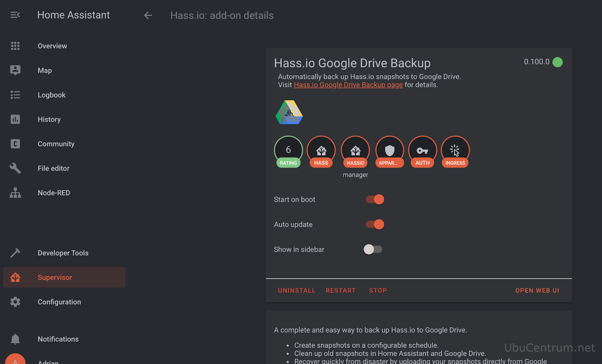602x364 pixels.
Task: Click the Map person icon
Action: point(15,70)
